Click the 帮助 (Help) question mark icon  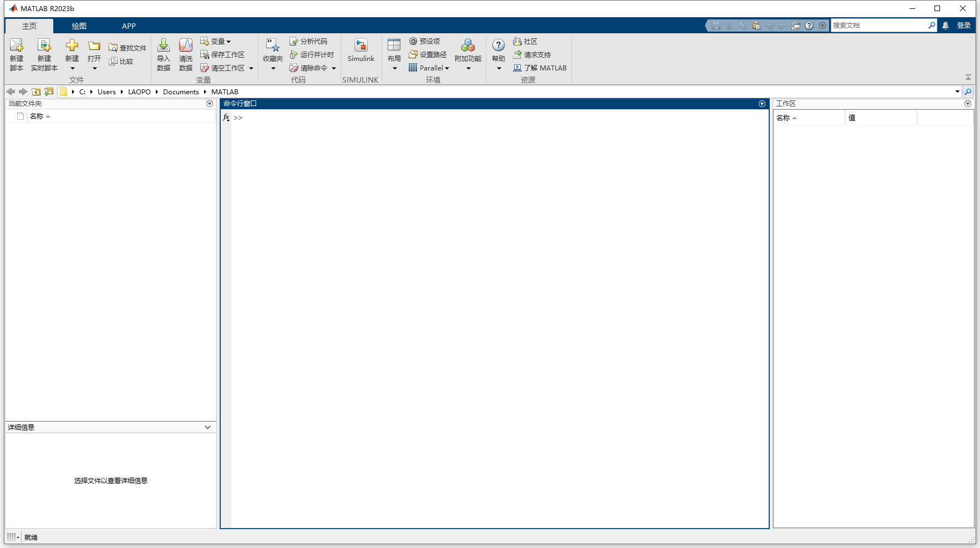point(499,45)
